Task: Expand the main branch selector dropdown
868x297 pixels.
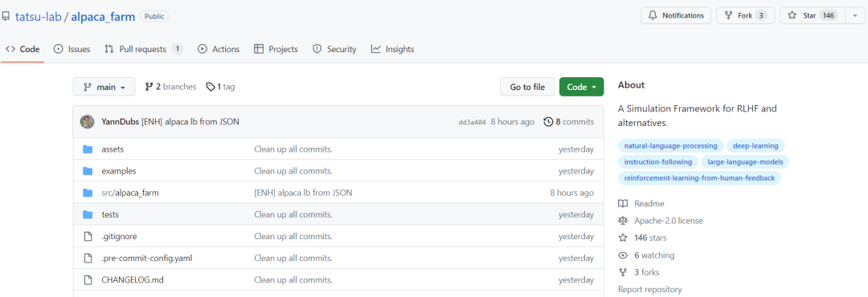Action: click(x=104, y=87)
